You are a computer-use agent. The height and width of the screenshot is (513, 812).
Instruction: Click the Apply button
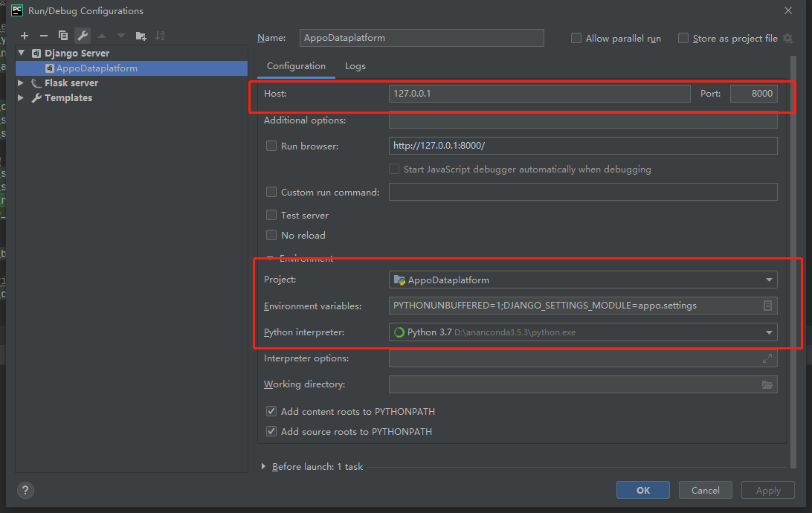click(x=768, y=490)
